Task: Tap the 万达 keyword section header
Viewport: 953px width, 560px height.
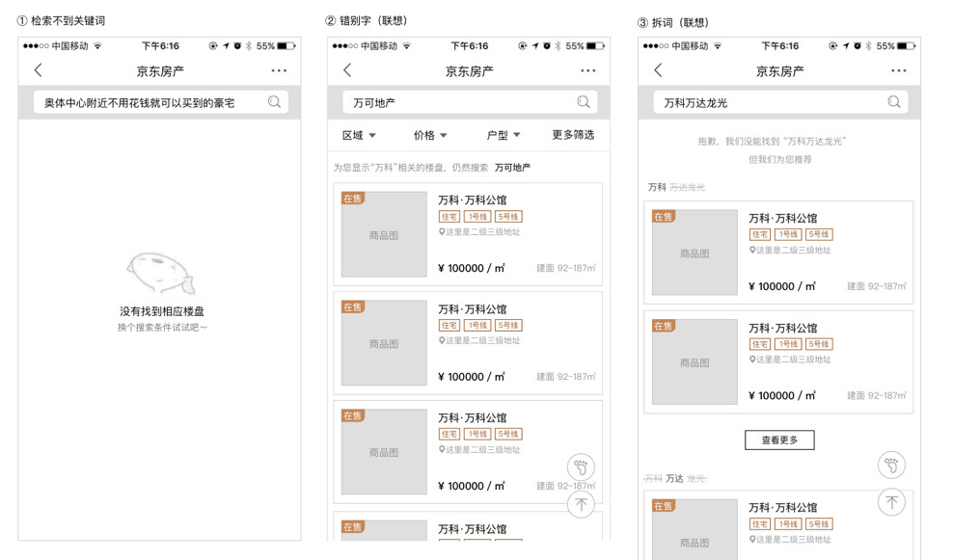Action: [674, 479]
